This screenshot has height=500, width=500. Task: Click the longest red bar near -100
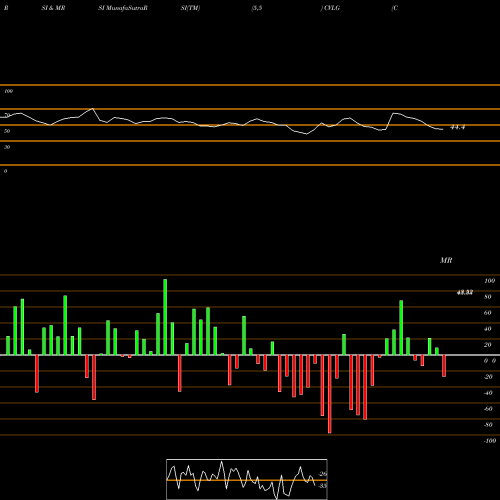click(330, 394)
